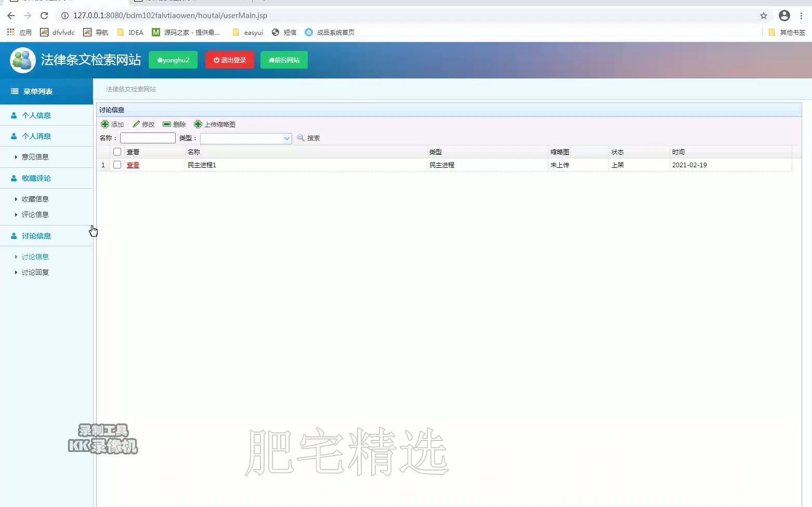Viewport: 812px width, 507px height.
Task: Open the 成品系统首页 bookmark
Action: [330, 32]
